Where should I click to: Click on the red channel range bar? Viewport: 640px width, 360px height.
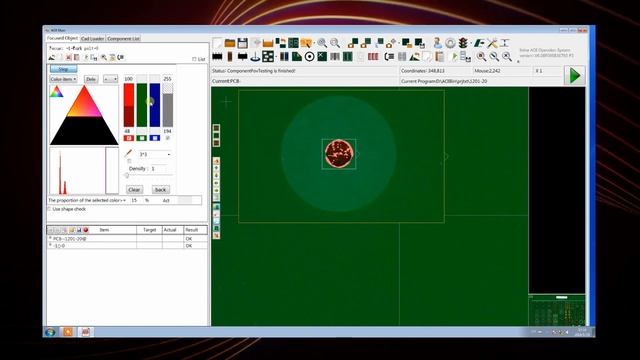(129, 105)
